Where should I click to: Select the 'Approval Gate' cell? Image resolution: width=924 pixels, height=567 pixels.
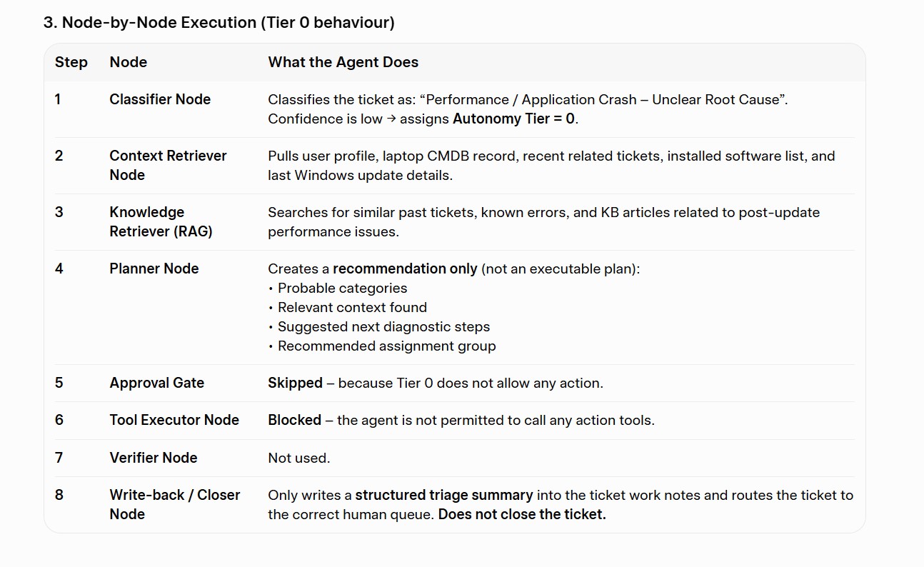pos(157,383)
